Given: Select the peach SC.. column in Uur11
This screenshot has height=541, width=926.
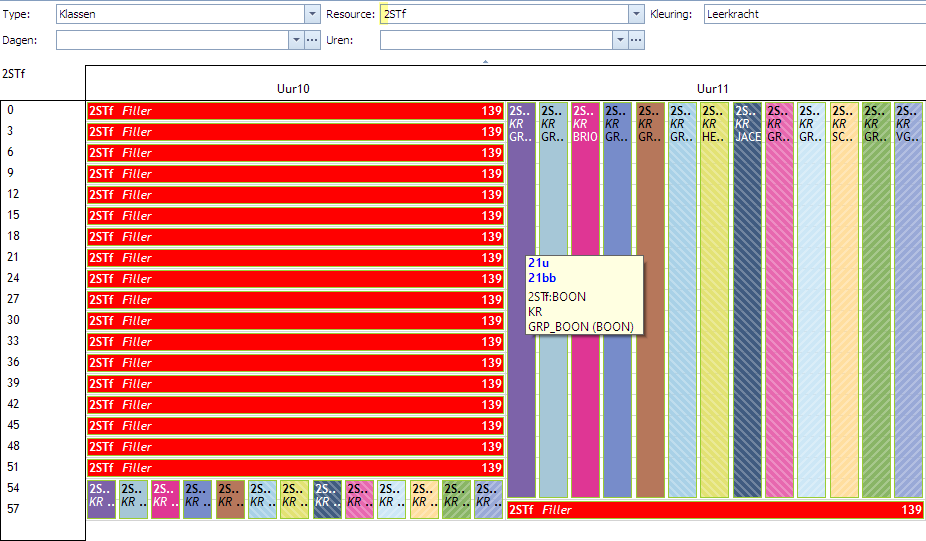Looking at the screenshot, I should coord(844,300).
